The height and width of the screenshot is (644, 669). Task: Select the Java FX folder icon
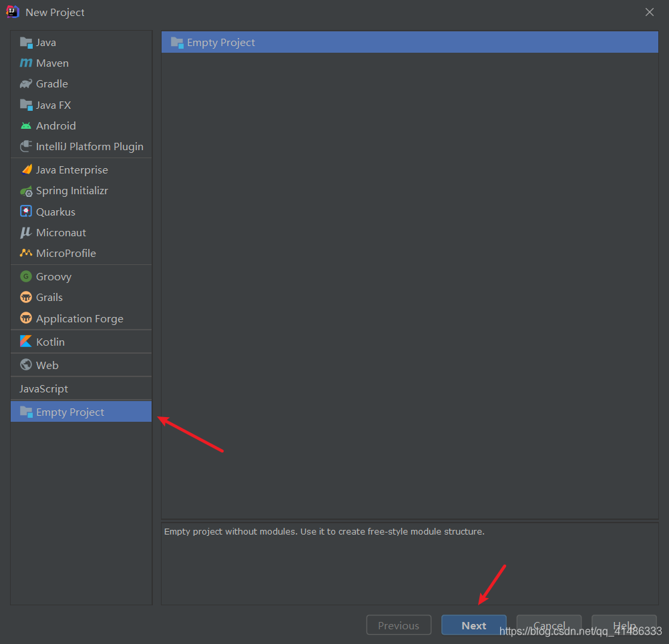(x=26, y=105)
